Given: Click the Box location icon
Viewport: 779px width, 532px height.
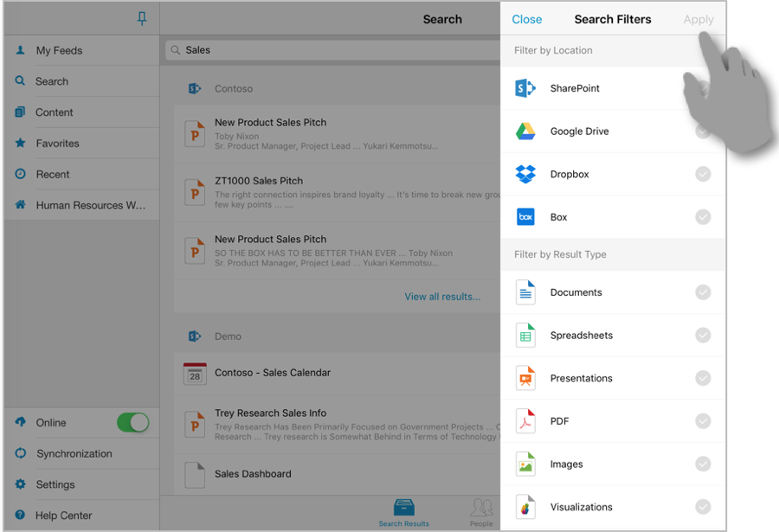Looking at the screenshot, I should (526, 216).
